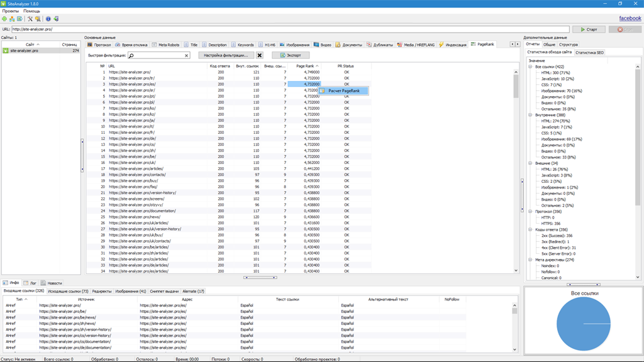The height and width of the screenshot is (362, 644).
Task: Click the exit door icon on the toolbar
Action: point(56,19)
